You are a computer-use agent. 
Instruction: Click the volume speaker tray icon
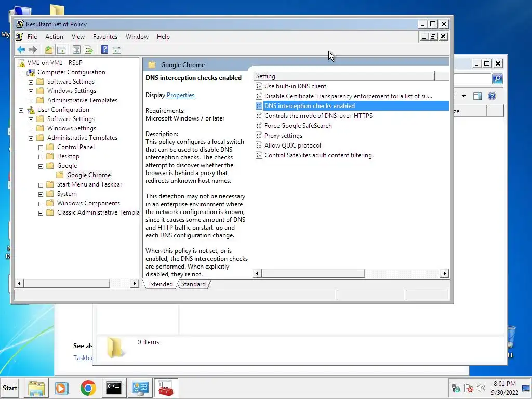click(481, 388)
